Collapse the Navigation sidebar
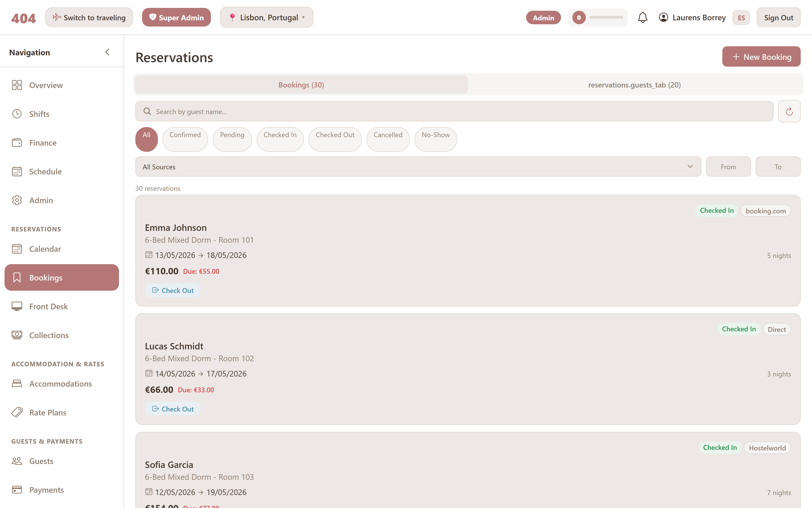The height and width of the screenshot is (508, 812). (x=107, y=52)
